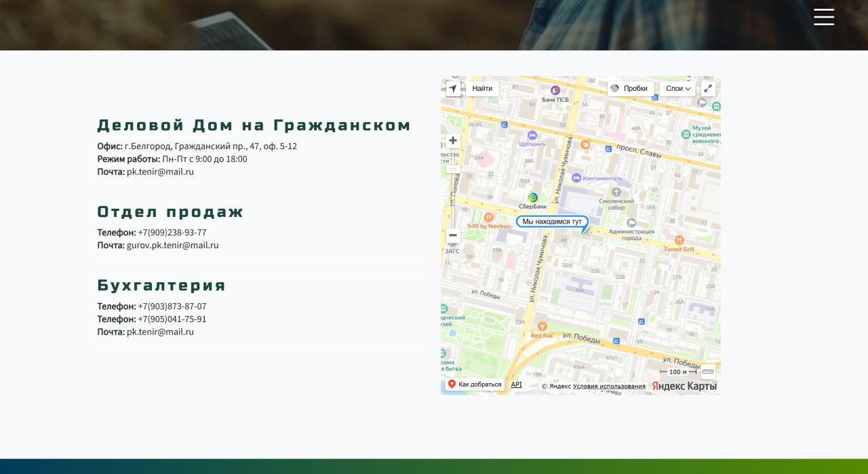The width and height of the screenshot is (868, 474).
Task: Click the Щепкинъ hotel map icon
Action: pos(532,135)
